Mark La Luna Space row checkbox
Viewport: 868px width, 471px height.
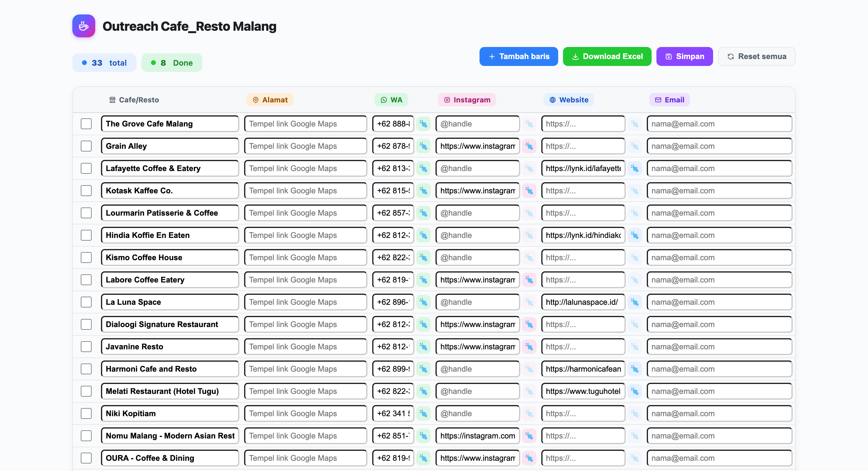point(86,302)
